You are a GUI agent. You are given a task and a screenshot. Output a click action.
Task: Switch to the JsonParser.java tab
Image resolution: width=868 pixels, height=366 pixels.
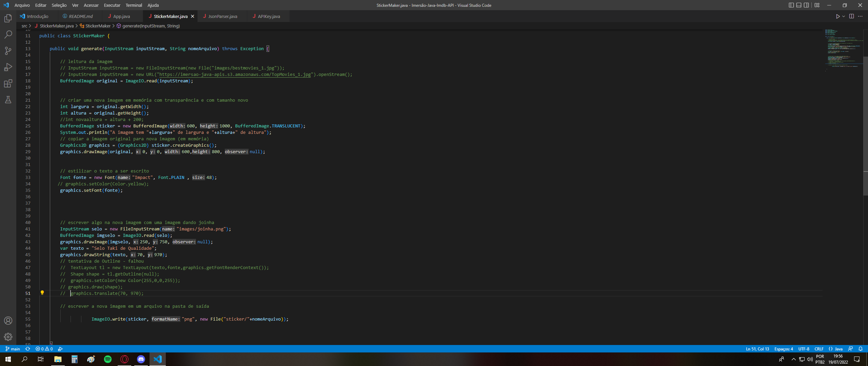point(222,16)
